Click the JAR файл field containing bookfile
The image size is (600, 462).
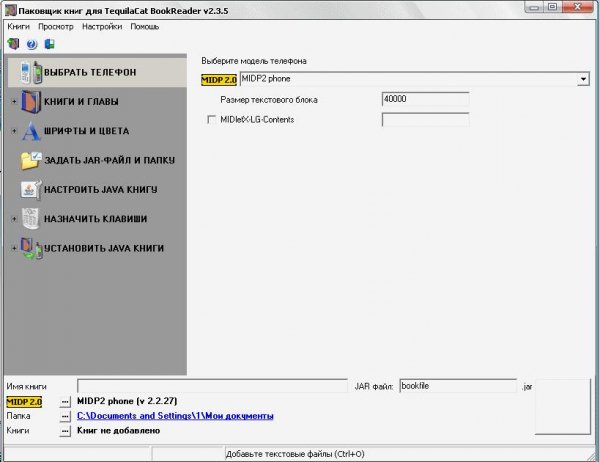(x=458, y=386)
